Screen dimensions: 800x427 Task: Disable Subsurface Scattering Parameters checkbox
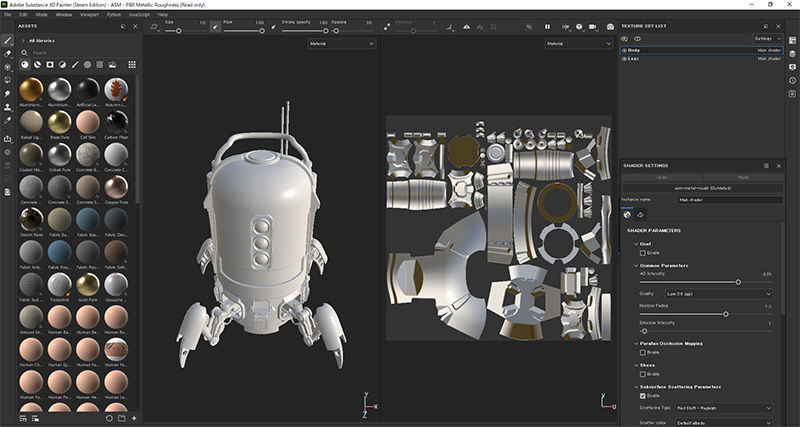click(x=643, y=396)
